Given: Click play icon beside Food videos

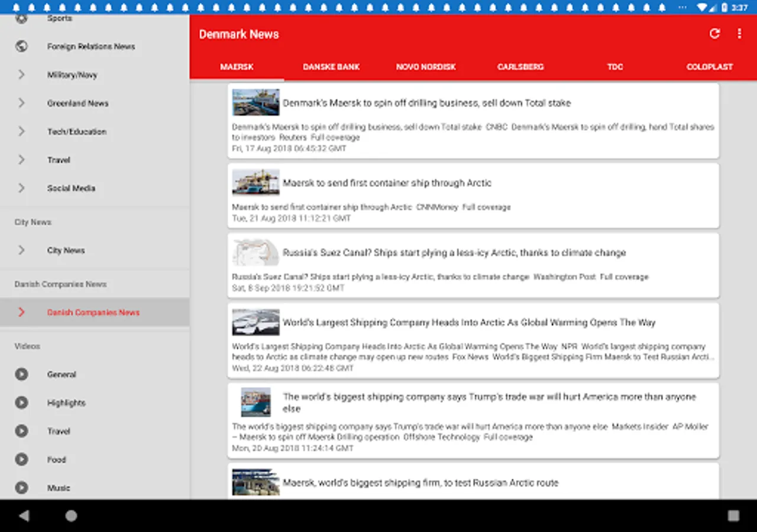Looking at the screenshot, I should [x=21, y=459].
